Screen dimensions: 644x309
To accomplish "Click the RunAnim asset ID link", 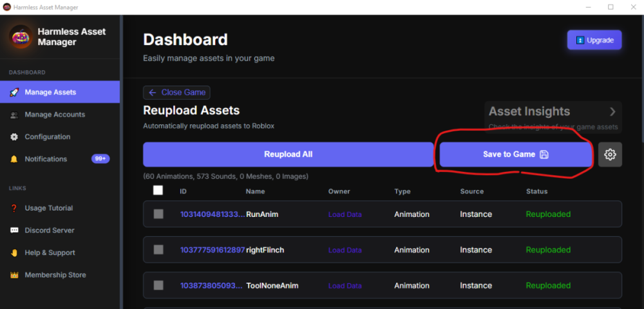I will pyautogui.click(x=213, y=214).
